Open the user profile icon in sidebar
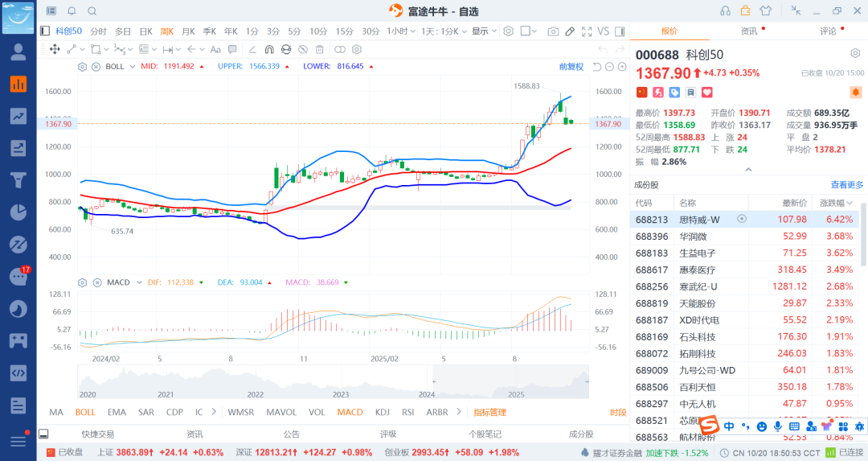Screen dimensions: 868x461 tap(18, 51)
